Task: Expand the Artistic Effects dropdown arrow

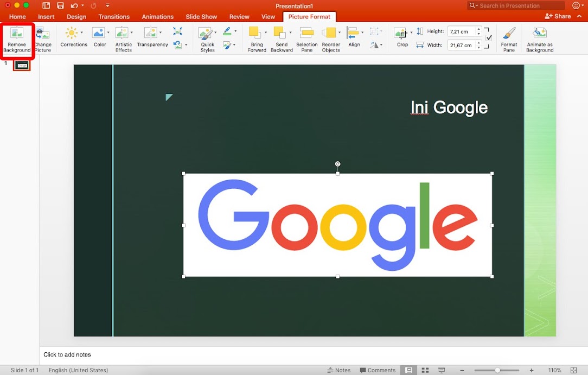Action: click(x=132, y=33)
